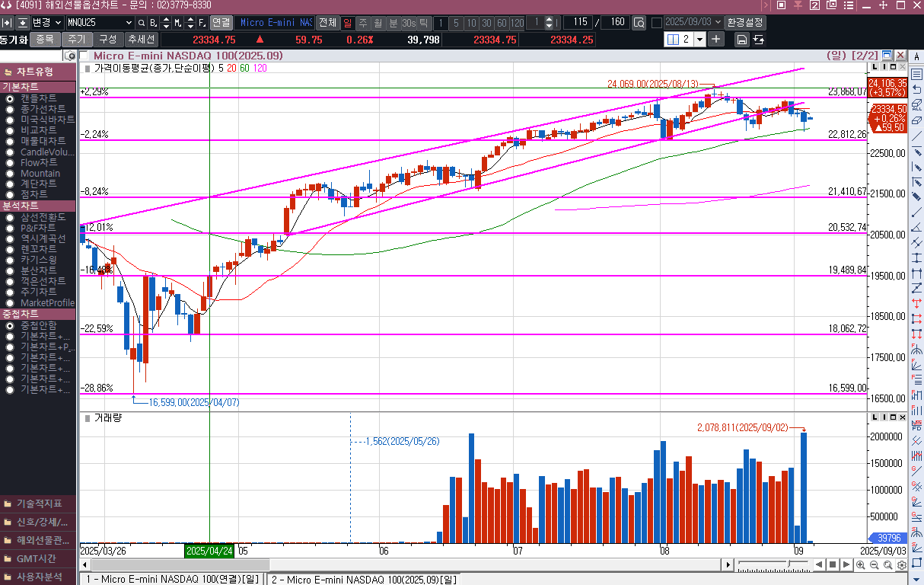The height and width of the screenshot is (585, 924).
Task: Click the zoom out magnifier icon
Action: coord(874,565)
